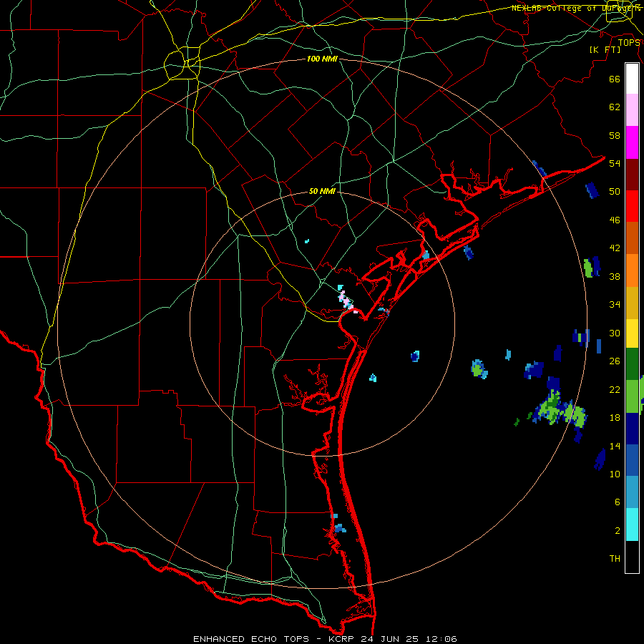Click the scale value '46'
Viewport: 644px width, 644px height.
click(x=615, y=220)
